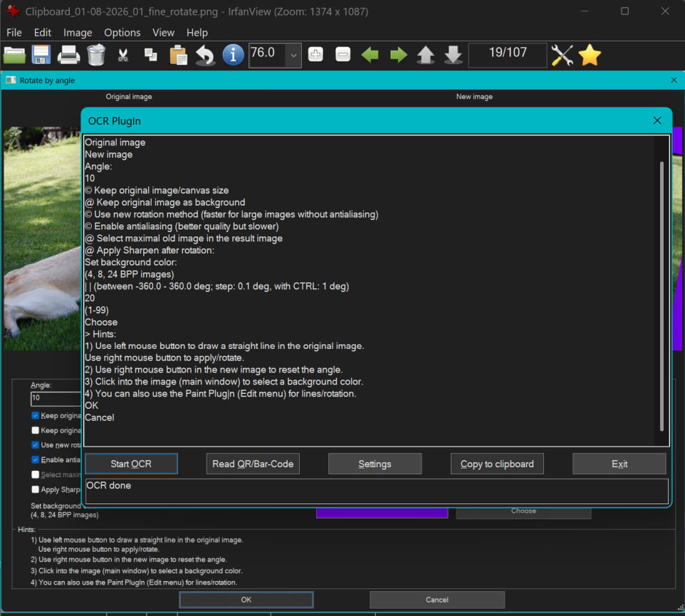Open the Image menu
685x616 pixels.
[78, 33]
